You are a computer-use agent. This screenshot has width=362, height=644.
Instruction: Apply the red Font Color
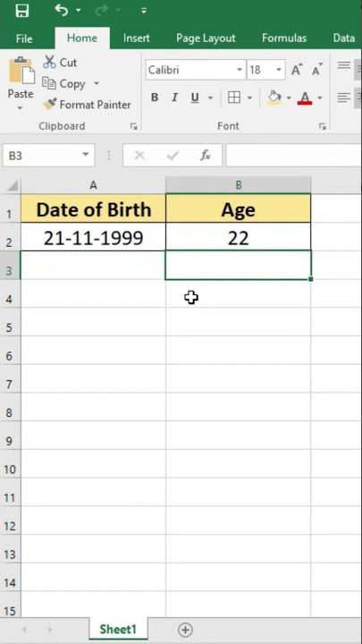305,97
